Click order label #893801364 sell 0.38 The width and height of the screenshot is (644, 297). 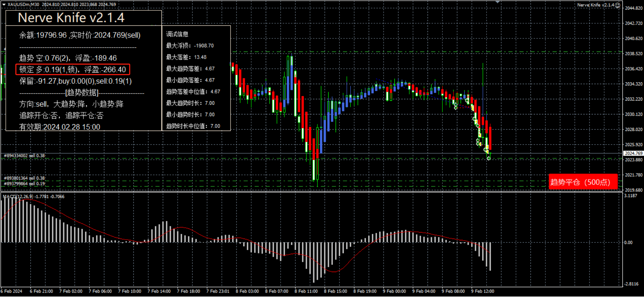point(24,178)
